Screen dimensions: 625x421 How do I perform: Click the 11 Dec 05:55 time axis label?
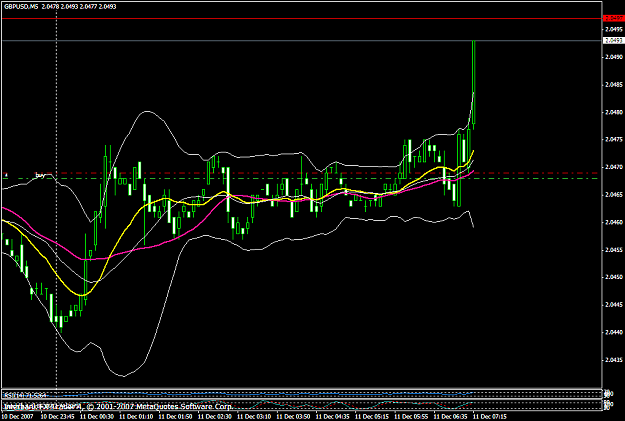coord(411,417)
